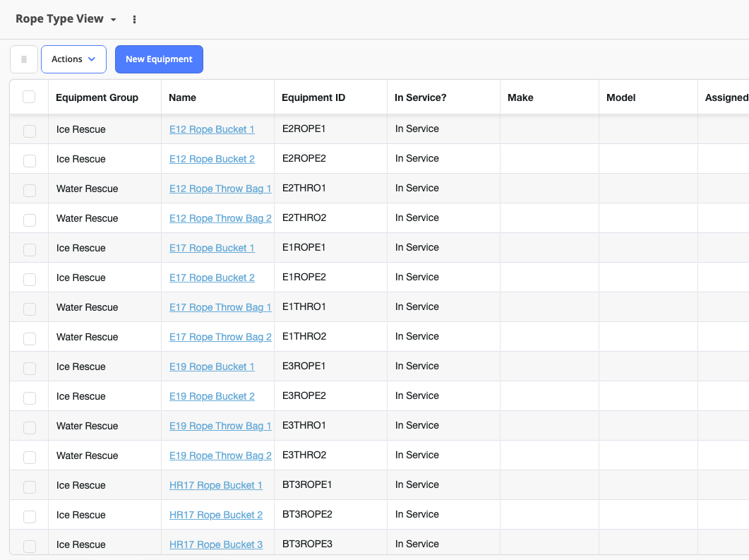Follow the E17 Rope Bucket 1 link

pyautogui.click(x=212, y=248)
